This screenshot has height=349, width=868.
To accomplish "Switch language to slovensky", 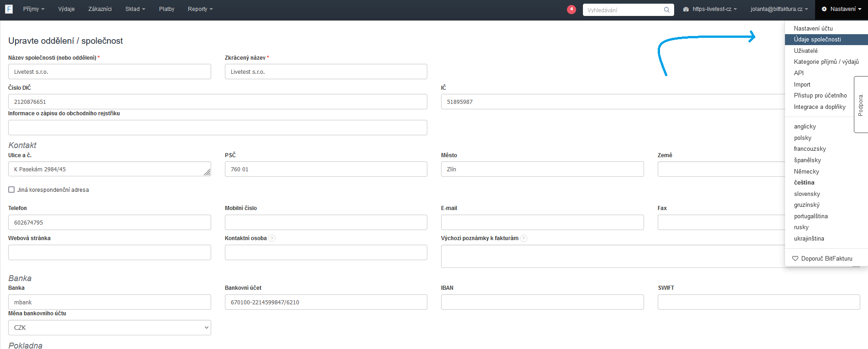I will pos(807,194).
